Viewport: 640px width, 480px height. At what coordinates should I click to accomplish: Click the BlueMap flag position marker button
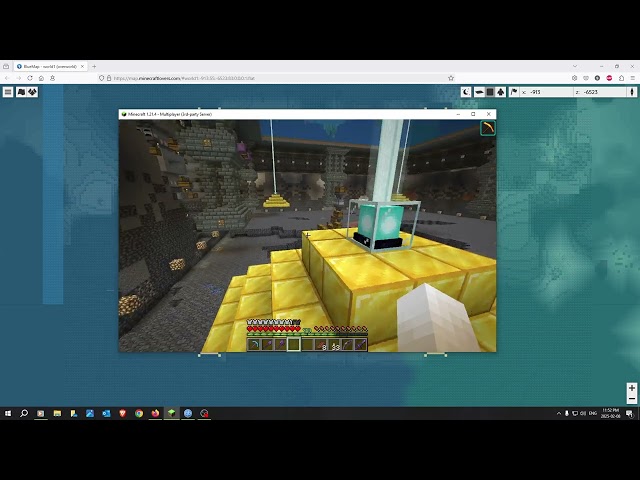coord(514,92)
